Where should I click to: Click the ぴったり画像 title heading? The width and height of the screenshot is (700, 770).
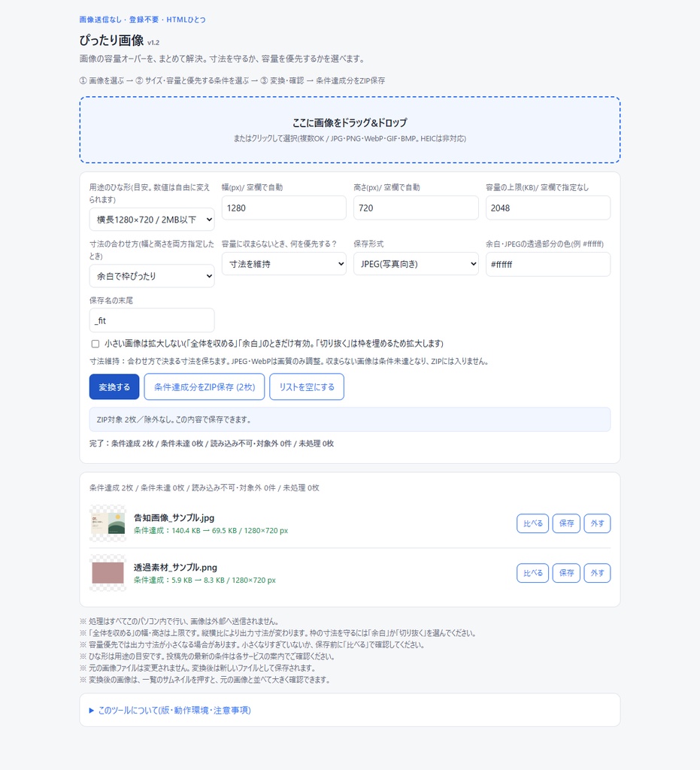pyautogui.click(x=111, y=41)
